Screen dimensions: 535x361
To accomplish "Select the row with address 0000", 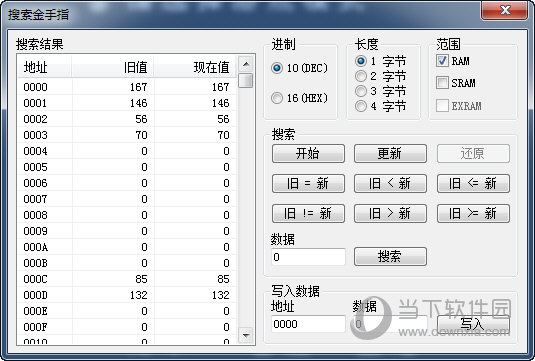I will point(127,87).
